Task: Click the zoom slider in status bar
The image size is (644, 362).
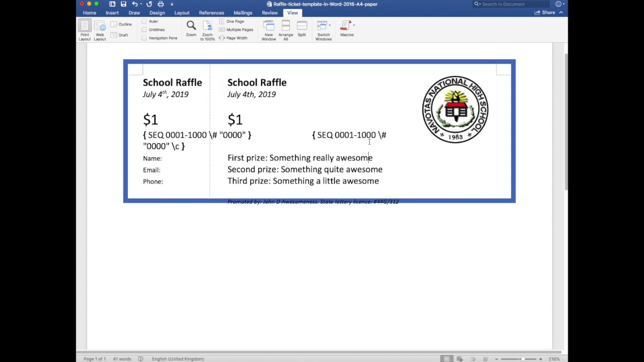Action: pos(519,359)
